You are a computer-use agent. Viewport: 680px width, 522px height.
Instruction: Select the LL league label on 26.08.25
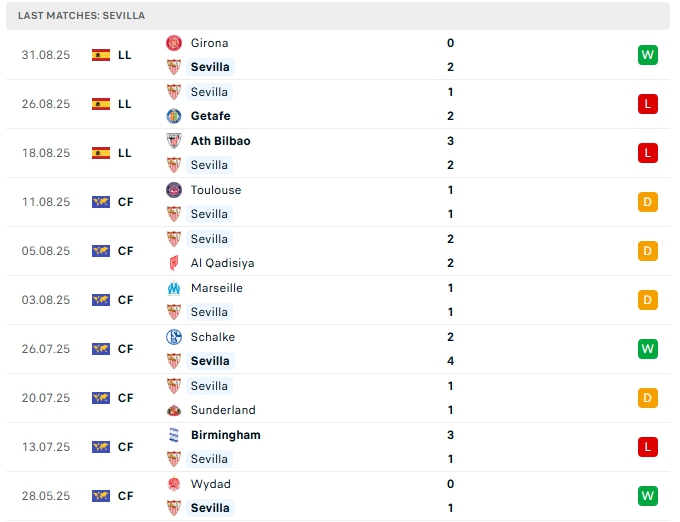pyautogui.click(x=125, y=104)
